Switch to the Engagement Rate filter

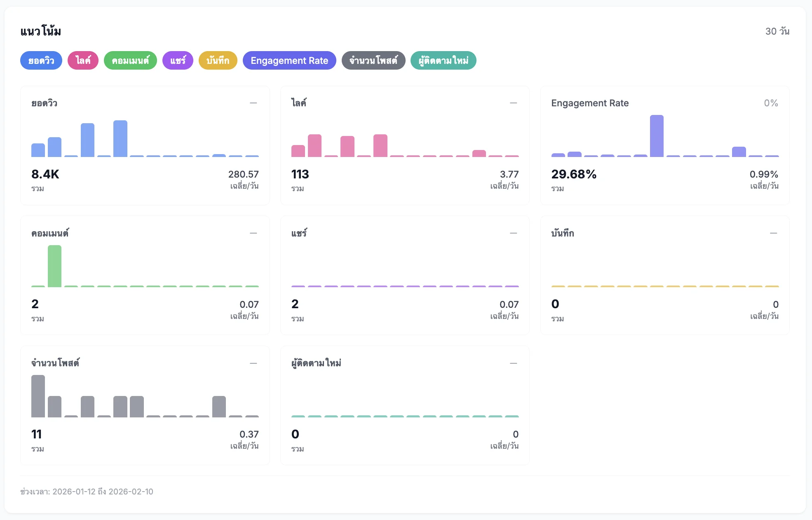coord(289,60)
